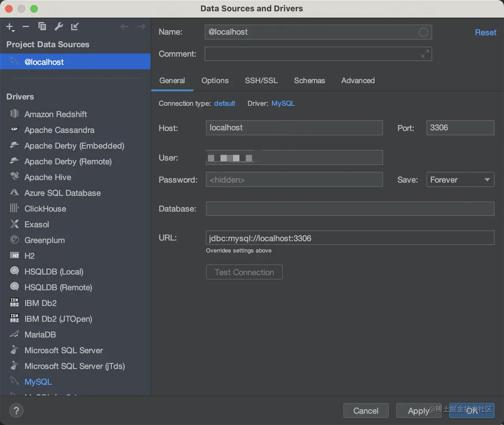Select the Amazon Redshift driver label
This screenshot has height=425, width=504.
(x=56, y=115)
